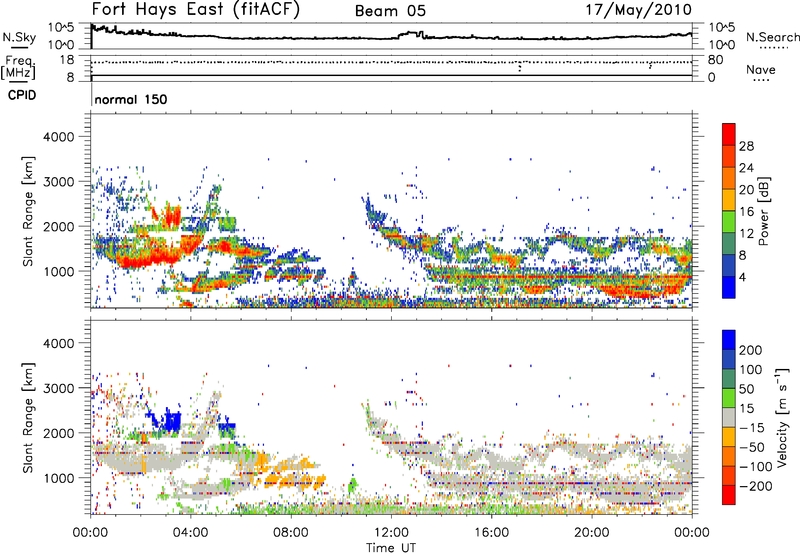Click the "Nave" legend label

[x=761, y=69]
